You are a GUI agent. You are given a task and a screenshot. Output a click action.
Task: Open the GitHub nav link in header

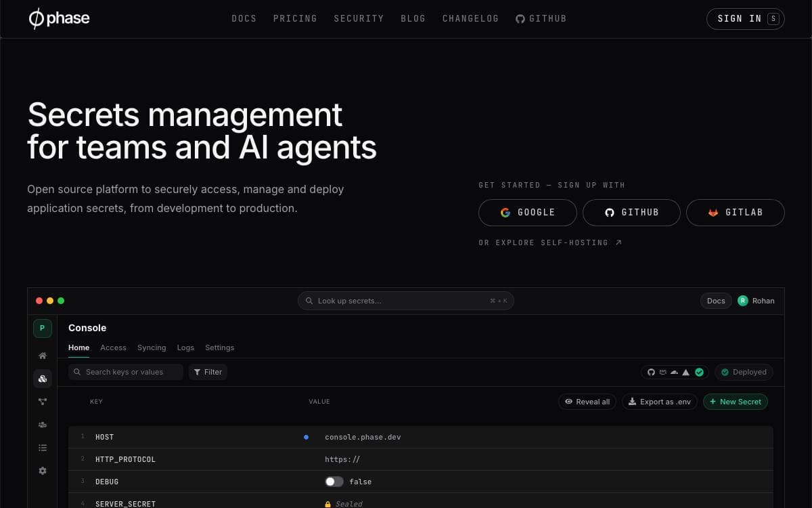click(541, 19)
